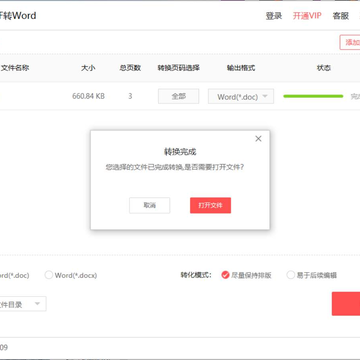Click the 转化模式 label

coord(196,275)
